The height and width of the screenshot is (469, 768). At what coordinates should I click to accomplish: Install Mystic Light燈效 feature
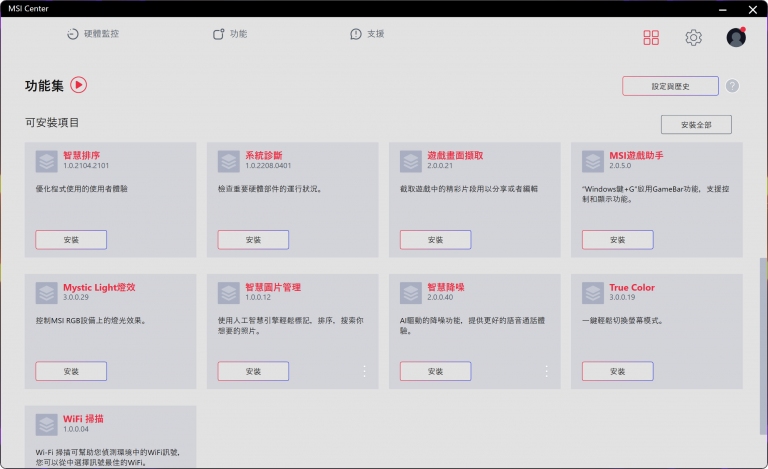71,371
